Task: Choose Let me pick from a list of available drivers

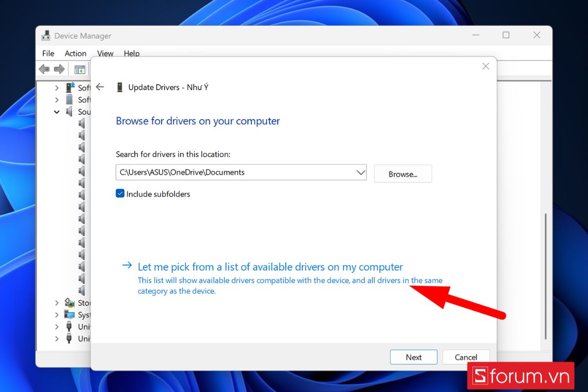Action: point(270,267)
